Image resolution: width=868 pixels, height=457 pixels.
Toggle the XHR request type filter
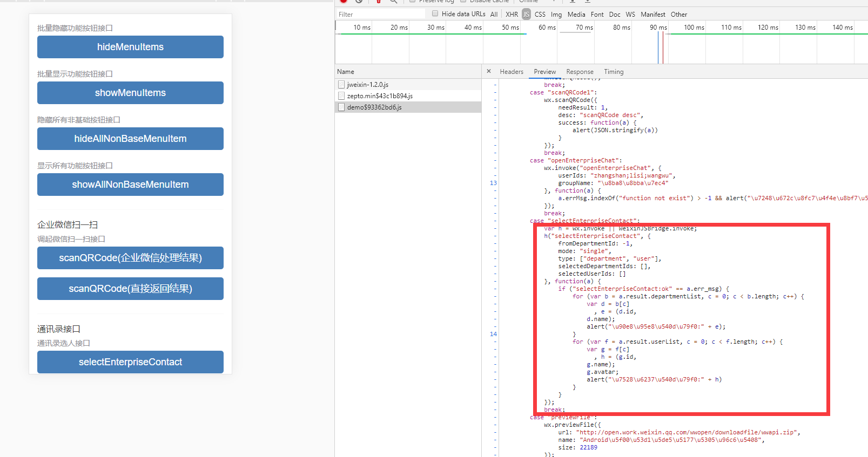[512, 15]
